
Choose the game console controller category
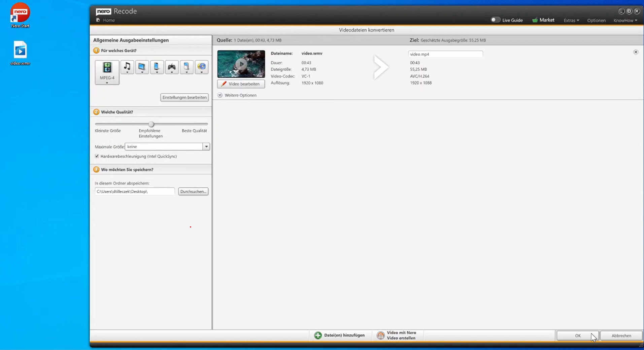(x=172, y=67)
